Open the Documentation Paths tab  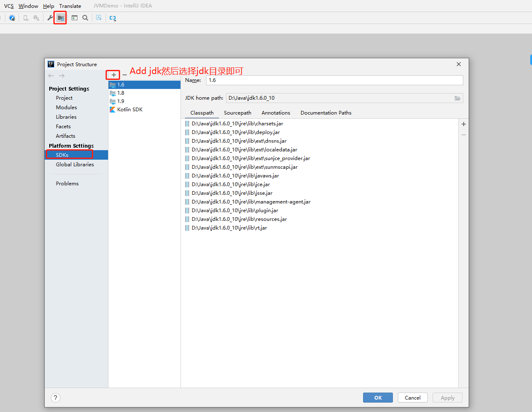point(326,113)
